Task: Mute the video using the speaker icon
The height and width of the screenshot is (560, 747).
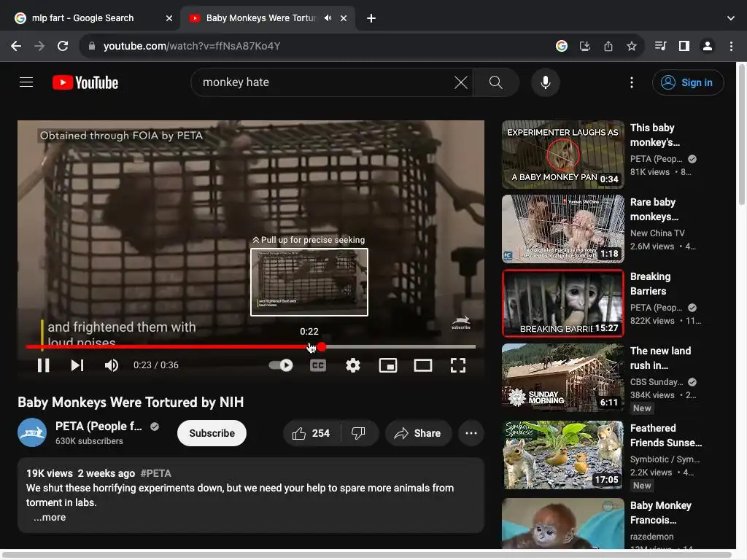Action: click(111, 365)
